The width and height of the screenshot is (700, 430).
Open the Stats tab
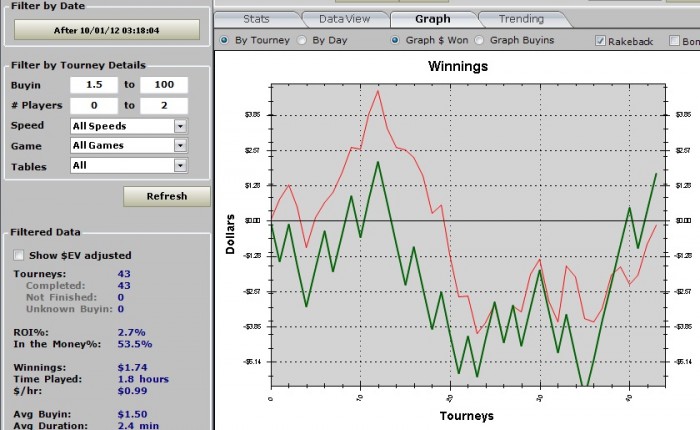point(256,19)
